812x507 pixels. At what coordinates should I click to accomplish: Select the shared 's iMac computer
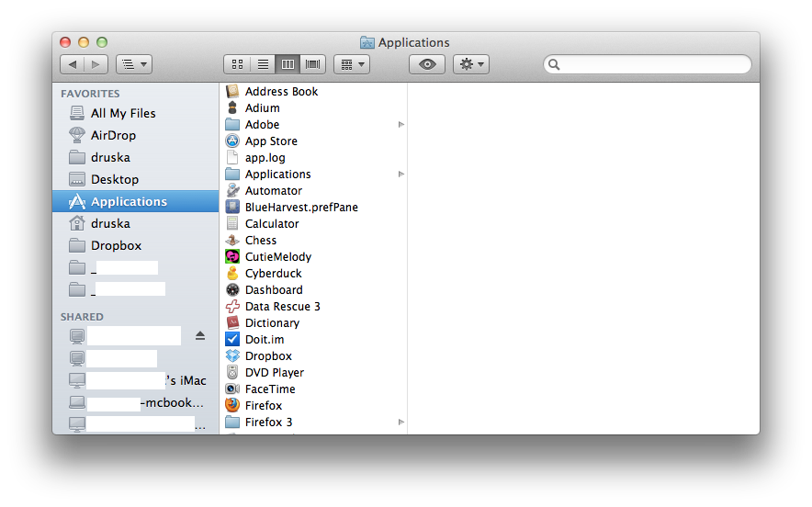tap(136, 380)
